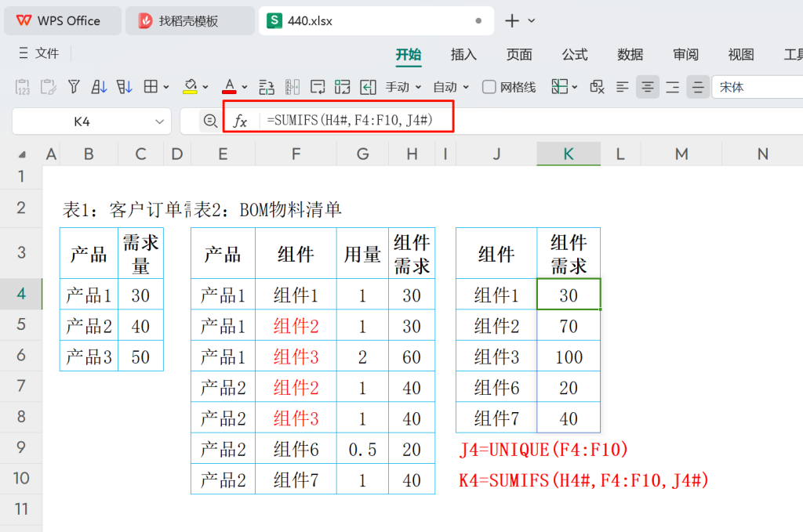This screenshot has height=532, width=803.
Task: Select column K header
Action: pyautogui.click(x=569, y=154)
